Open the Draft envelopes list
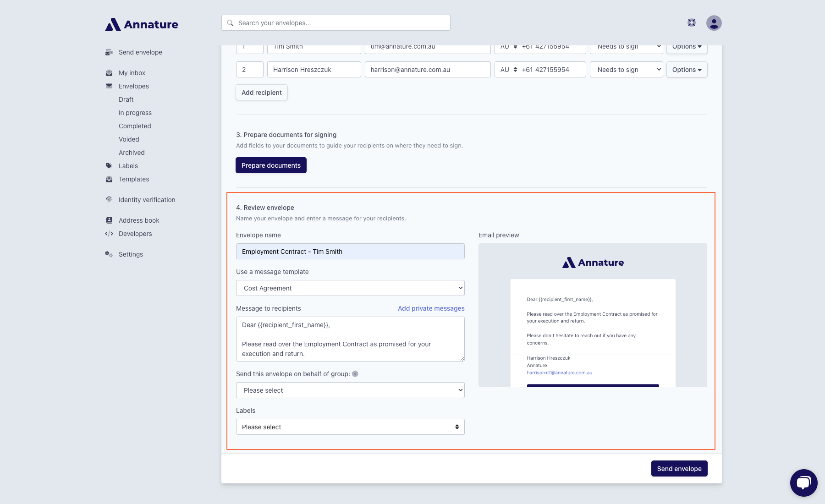Viewport: 825px width, 504px height. click(x=126, y=99)
